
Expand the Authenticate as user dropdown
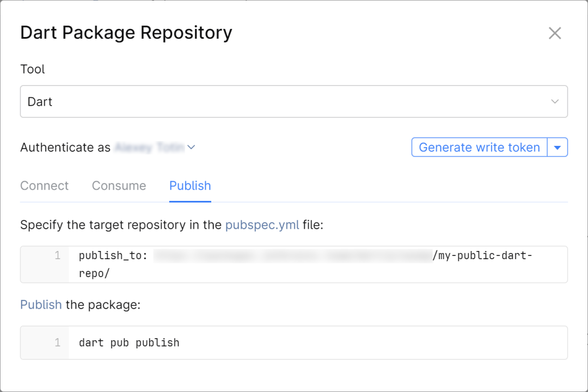[x=191, y=148]
